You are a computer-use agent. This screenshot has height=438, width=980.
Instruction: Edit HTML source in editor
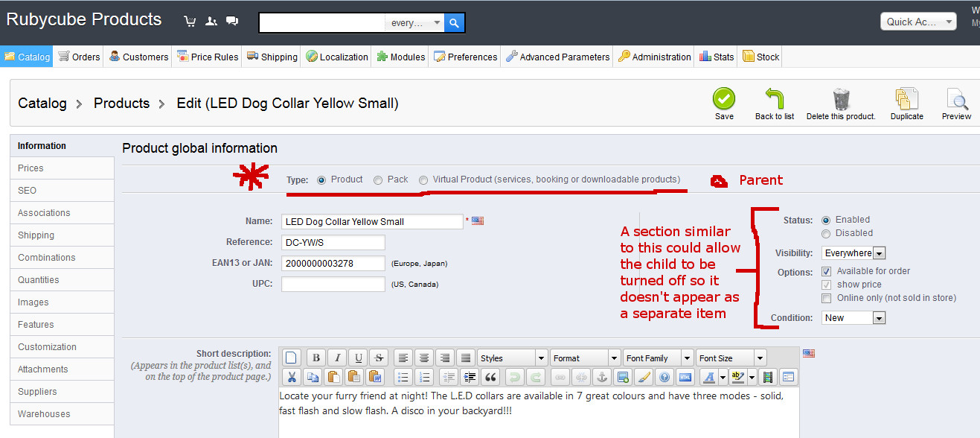click(685, 377)
